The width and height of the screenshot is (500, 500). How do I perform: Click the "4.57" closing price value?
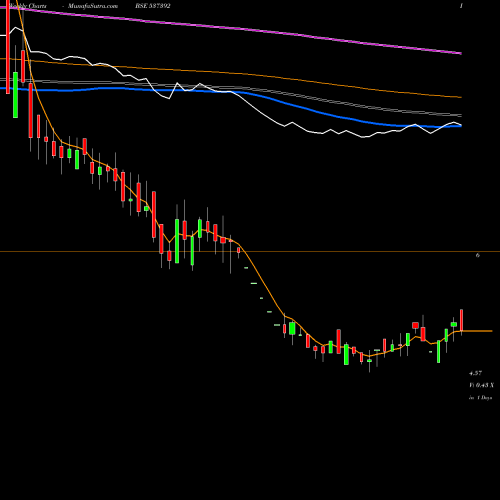(475, 373)
